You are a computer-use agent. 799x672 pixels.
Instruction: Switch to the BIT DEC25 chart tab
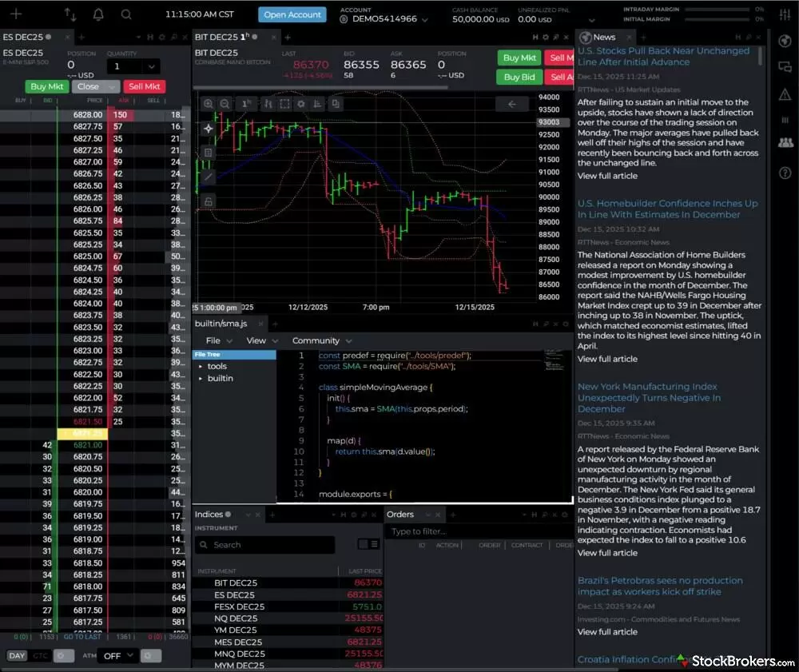click(232, 36)
